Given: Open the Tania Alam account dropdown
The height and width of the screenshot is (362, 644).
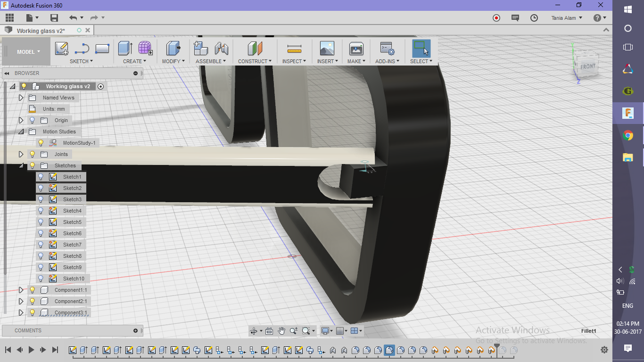Looking at the screenshot, I should tap(567, 18).
